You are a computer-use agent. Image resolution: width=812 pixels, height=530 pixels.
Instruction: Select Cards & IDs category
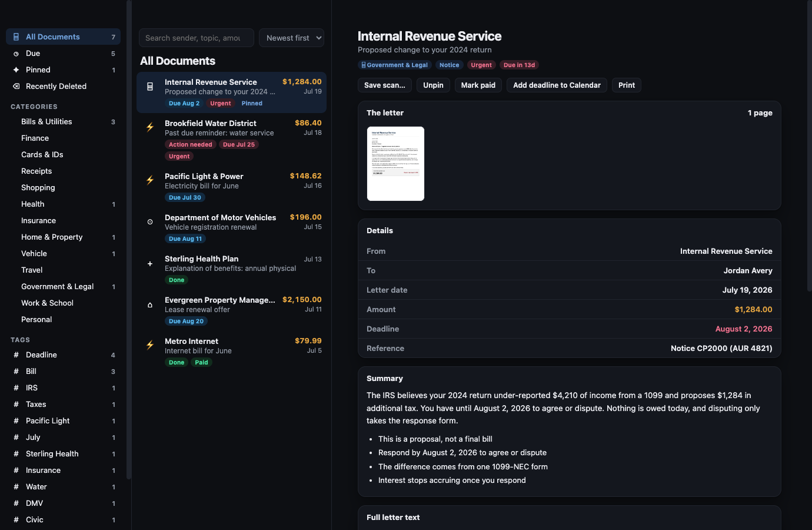coord(63,154)
